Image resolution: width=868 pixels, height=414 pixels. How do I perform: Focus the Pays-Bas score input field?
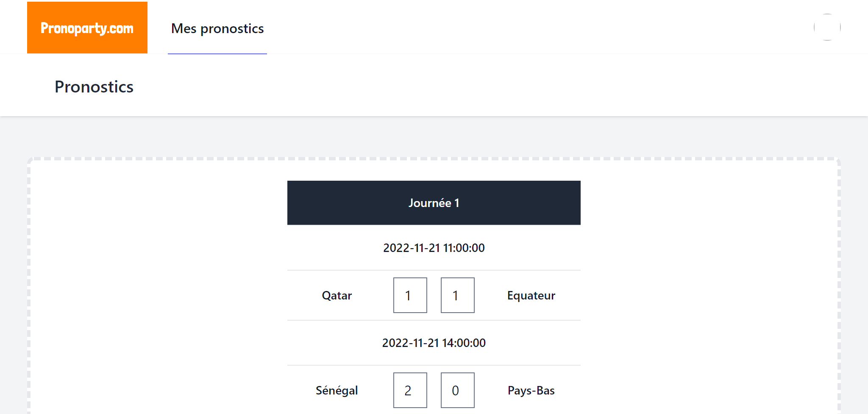pyautogui.click(x=458, y=390)
